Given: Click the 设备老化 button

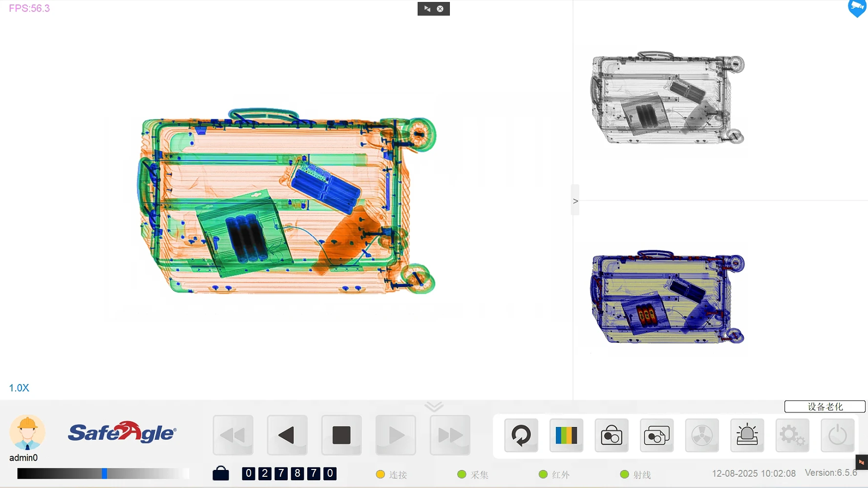Looking at the screenshot, I should (825, 407).
